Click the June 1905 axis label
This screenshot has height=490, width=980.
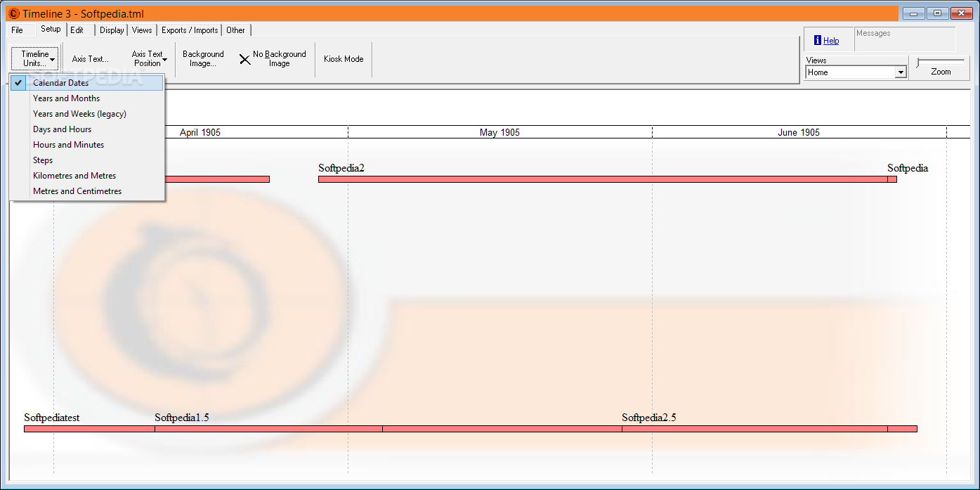799,132
